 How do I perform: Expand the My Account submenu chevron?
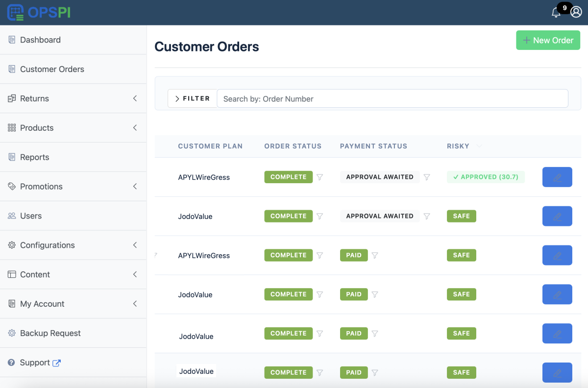135,304
